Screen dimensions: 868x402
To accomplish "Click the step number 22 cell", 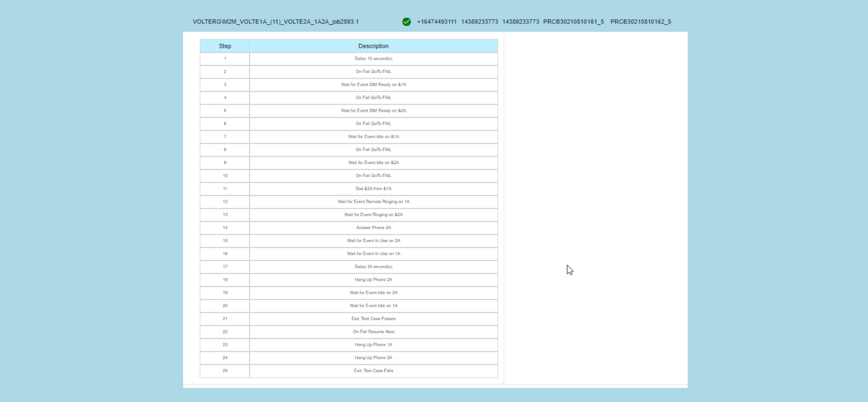I will (x=225, y=332).
